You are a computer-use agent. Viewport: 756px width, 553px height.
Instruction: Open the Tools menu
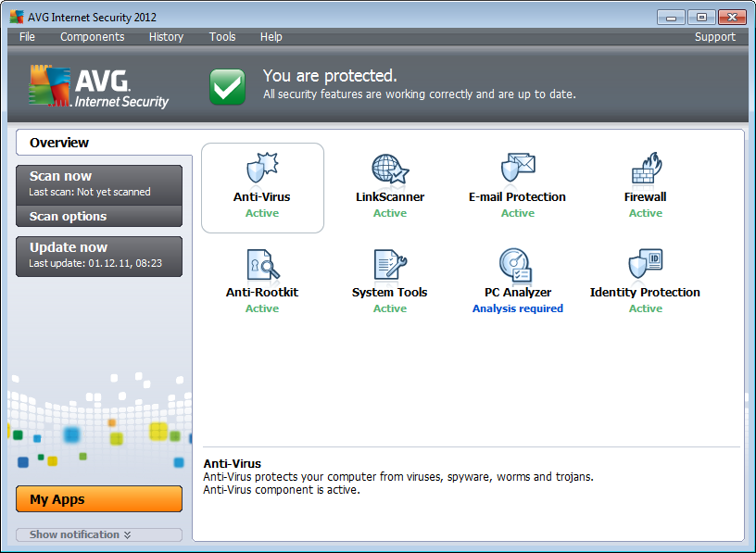[222, 37]
